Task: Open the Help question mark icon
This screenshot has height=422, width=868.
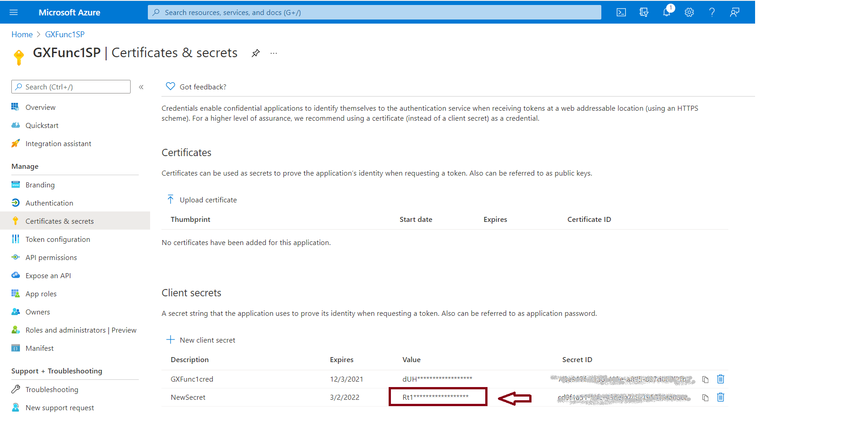Action: 712,12
